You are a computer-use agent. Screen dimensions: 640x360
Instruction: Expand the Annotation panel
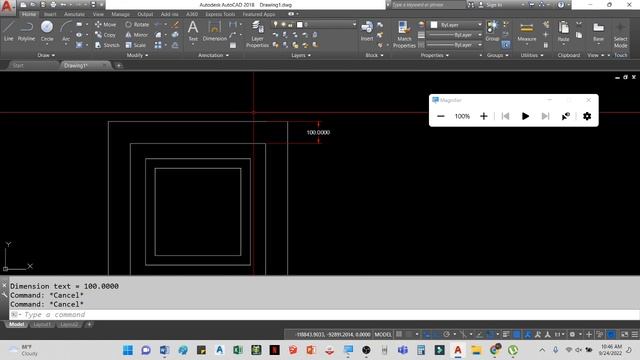(213, 55)
